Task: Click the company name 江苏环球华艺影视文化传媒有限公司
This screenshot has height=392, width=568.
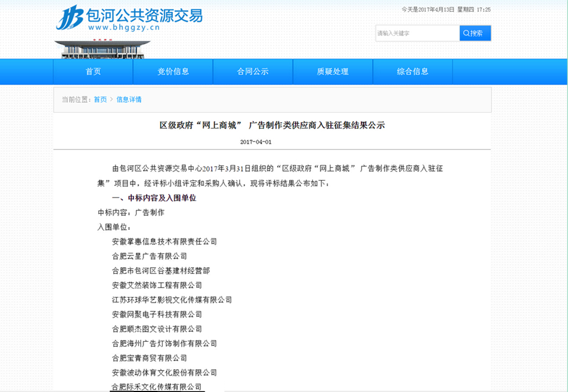Action: pyautogui.click(x=171, y=300)
